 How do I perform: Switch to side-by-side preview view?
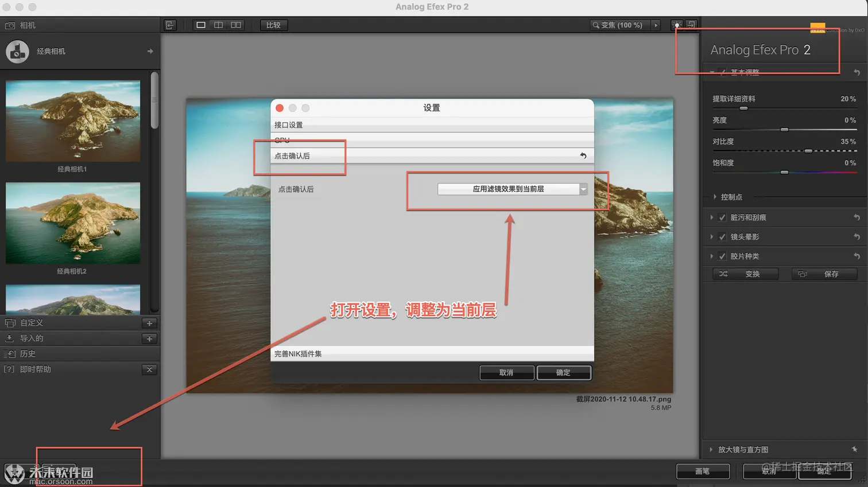pos(236,25)
